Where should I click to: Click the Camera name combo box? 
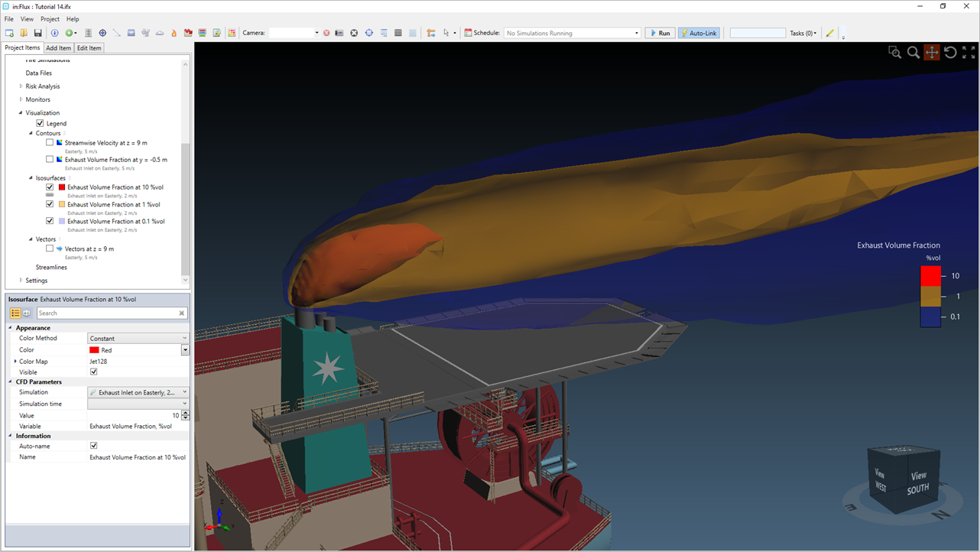(294, 33)
